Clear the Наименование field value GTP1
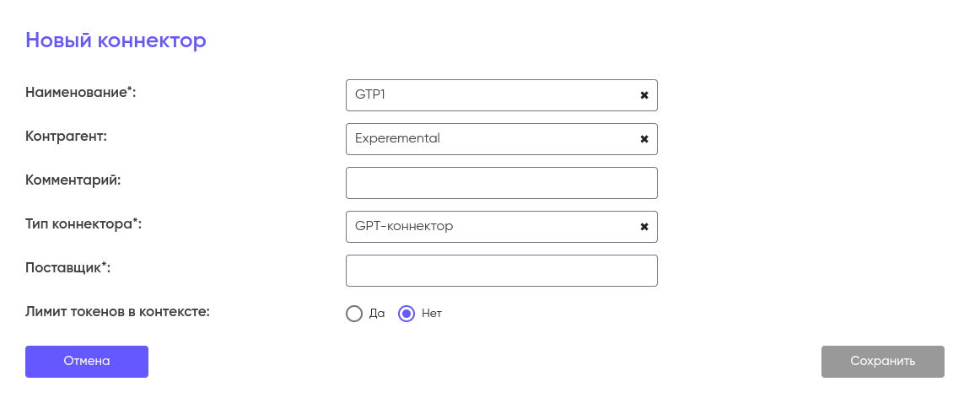 (x=644, y=95)
